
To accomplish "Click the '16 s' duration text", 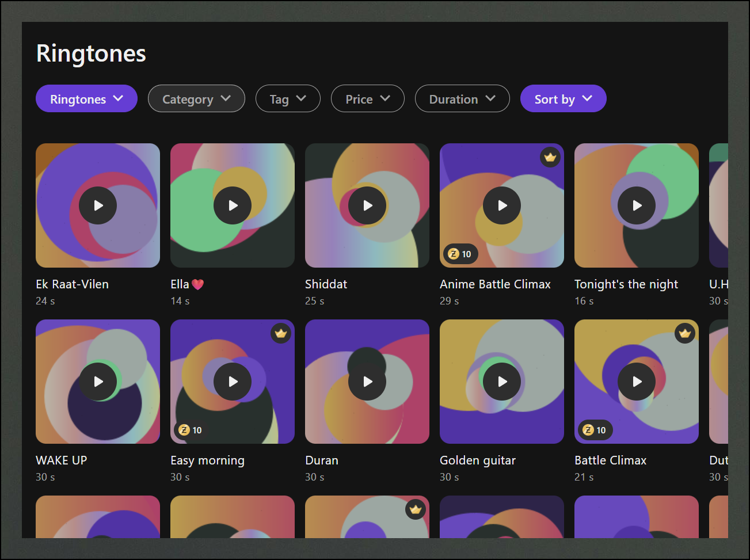I will point(584,301).
